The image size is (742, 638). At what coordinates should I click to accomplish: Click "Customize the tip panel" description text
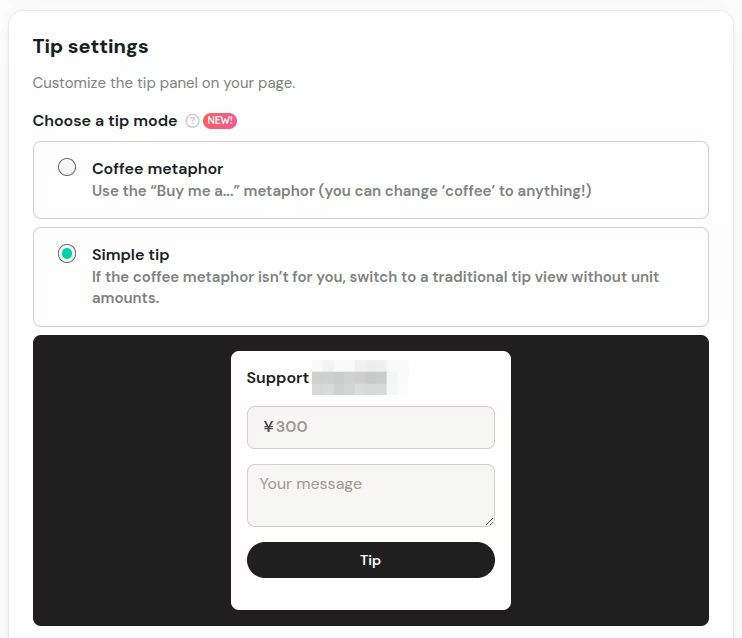point(164,83)
